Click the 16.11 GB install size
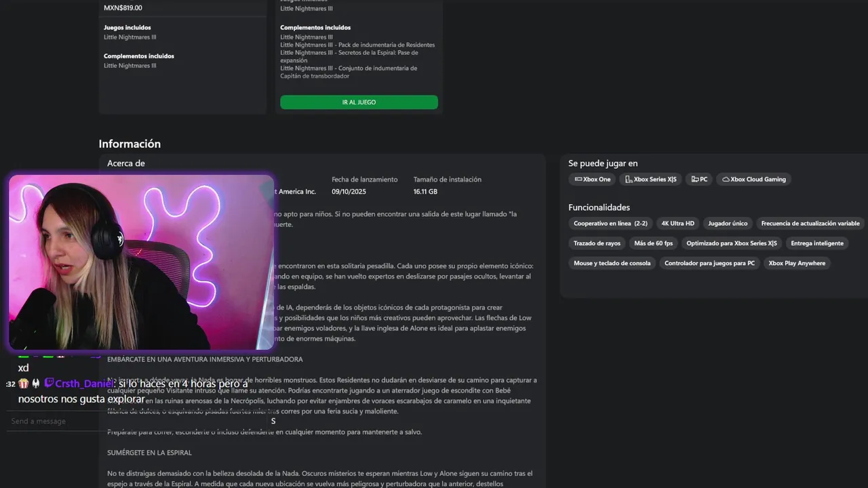Screen dimensions: 868x488 tap(425, 192)
